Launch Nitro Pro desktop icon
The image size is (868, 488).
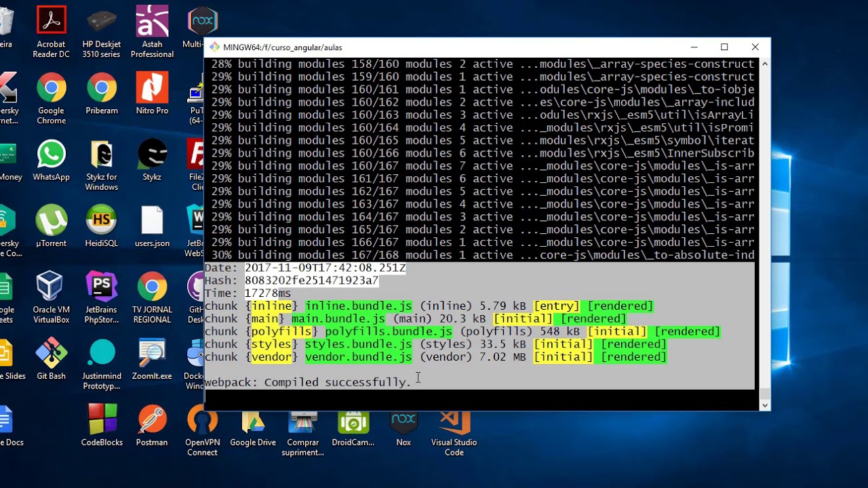pos(152,94)
